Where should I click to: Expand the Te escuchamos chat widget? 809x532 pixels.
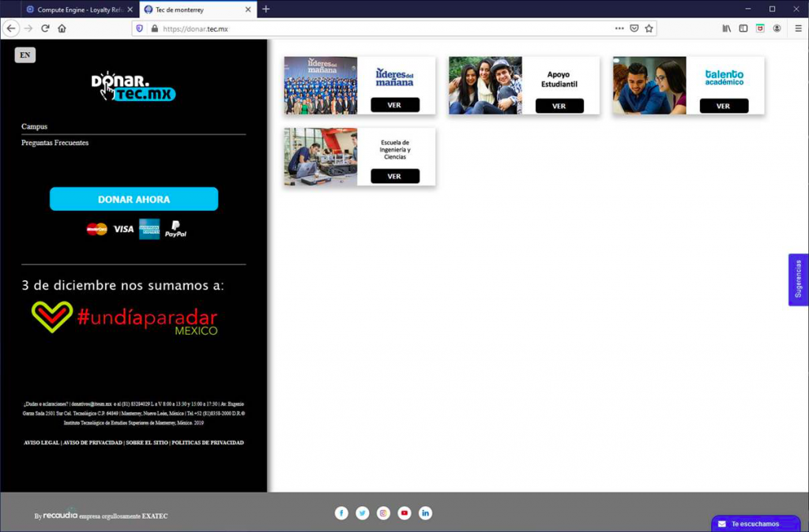[754, 523]
